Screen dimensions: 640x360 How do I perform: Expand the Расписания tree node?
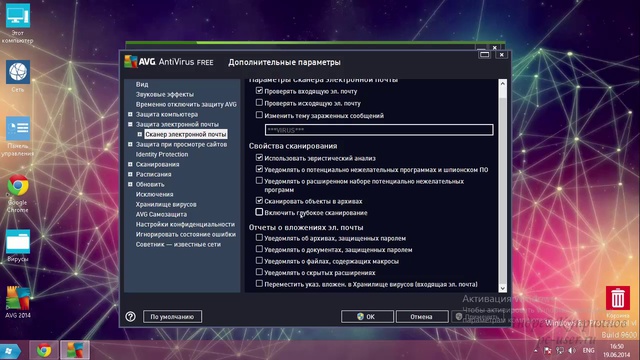(x=130, y=174)
